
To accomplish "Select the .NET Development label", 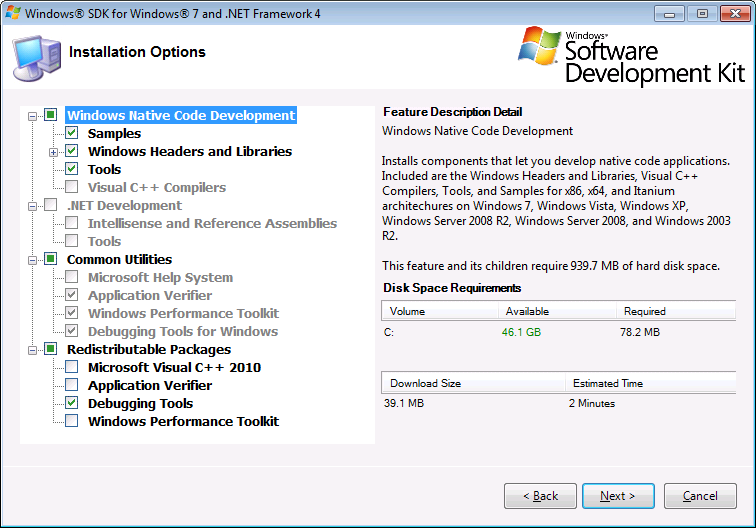I will coord(124,205).
